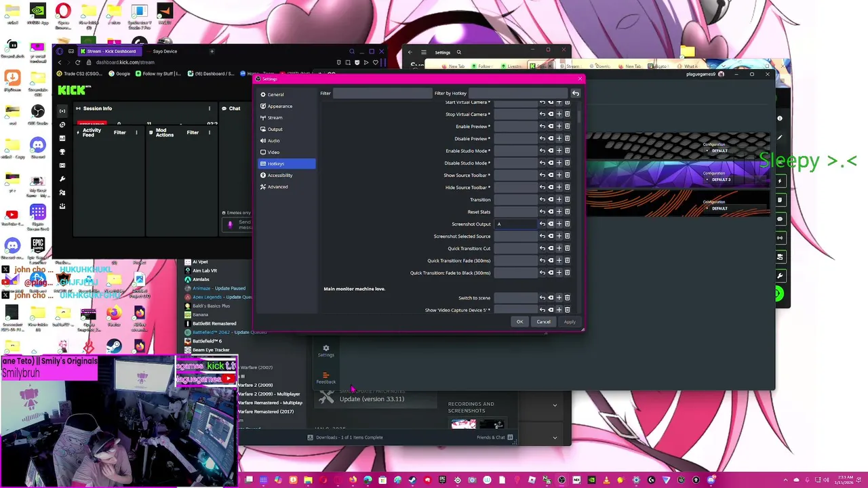Open Stream settings category
This screenshot has width=868, height=488.
287,117
